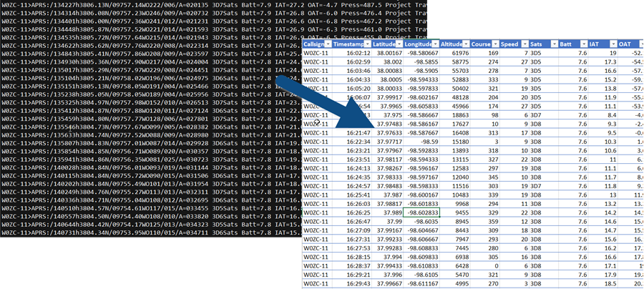Select latitude cell 38.00167

click(x=387, y=53)
